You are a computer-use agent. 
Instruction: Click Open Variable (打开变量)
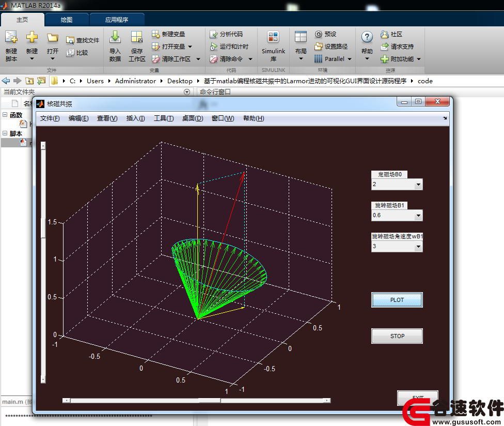pos(168,47)
